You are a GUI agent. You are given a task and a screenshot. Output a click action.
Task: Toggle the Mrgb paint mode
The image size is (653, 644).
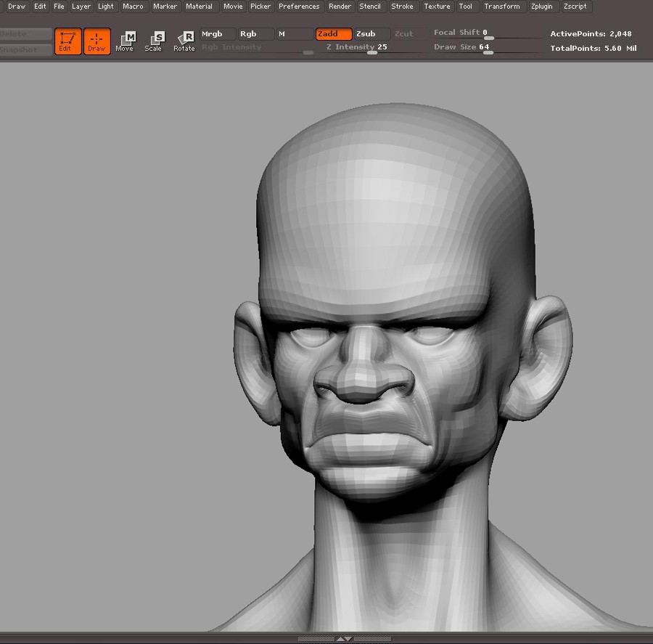pyautogui.click(x=218, y=34)
